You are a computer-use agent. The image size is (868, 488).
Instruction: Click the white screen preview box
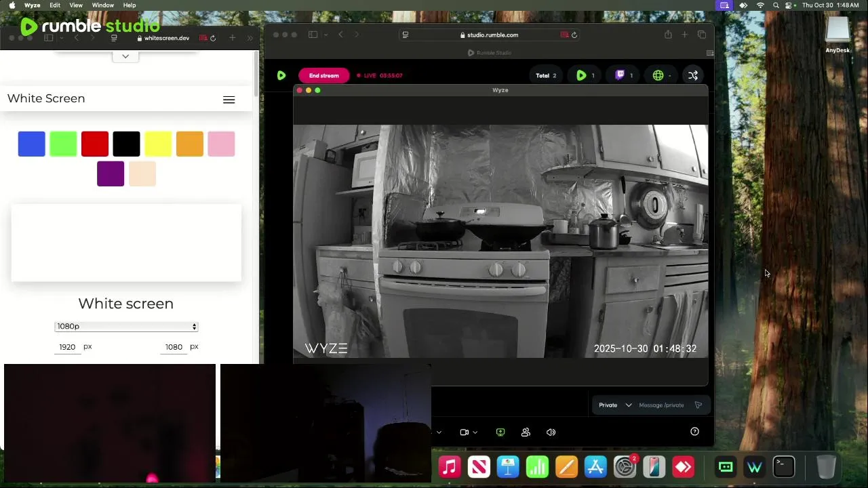coord(126,243)
